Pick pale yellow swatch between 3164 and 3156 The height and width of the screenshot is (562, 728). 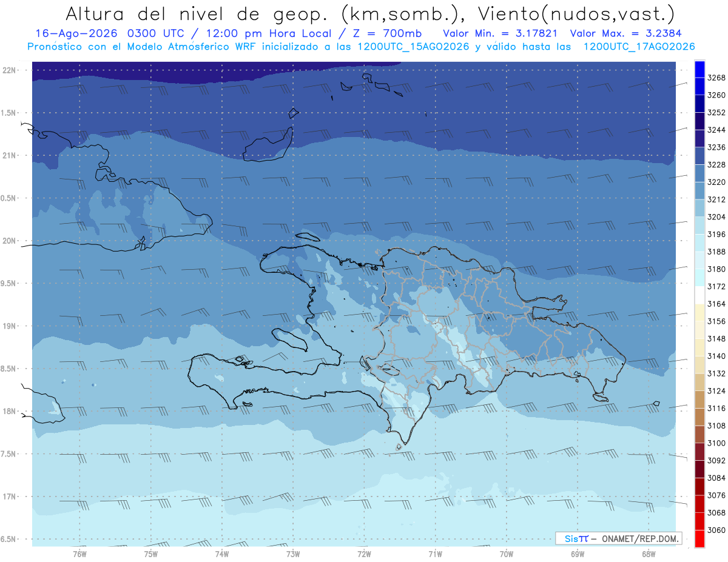(699, 312)
